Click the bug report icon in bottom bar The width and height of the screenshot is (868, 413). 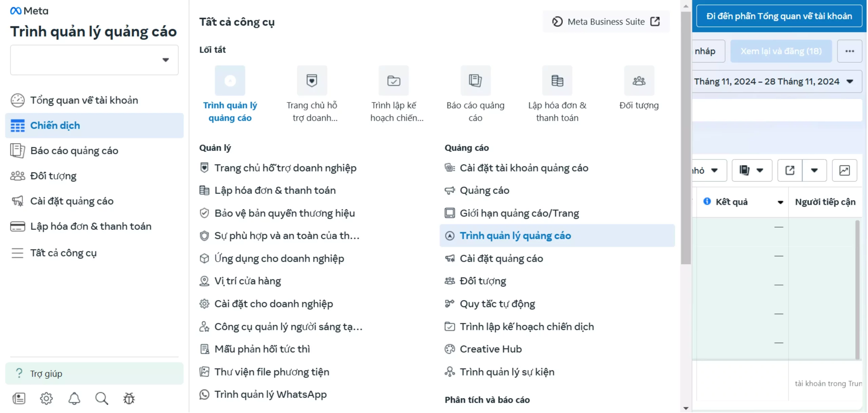(x=129, y=398)
